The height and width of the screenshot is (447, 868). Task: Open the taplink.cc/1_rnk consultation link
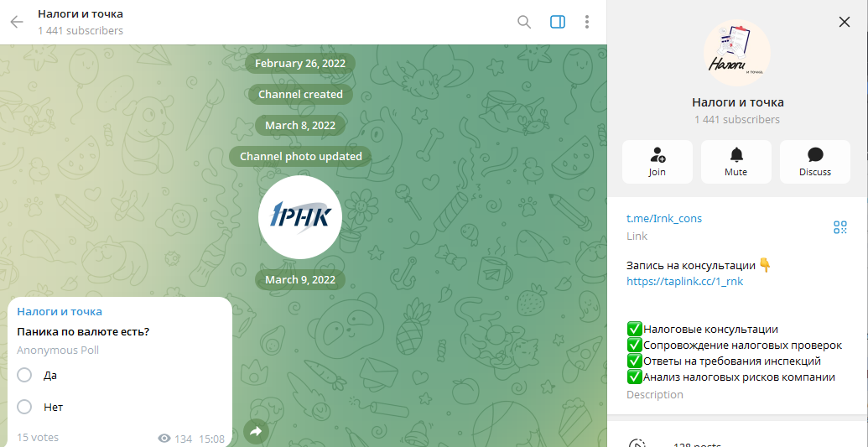pos(684,282)
